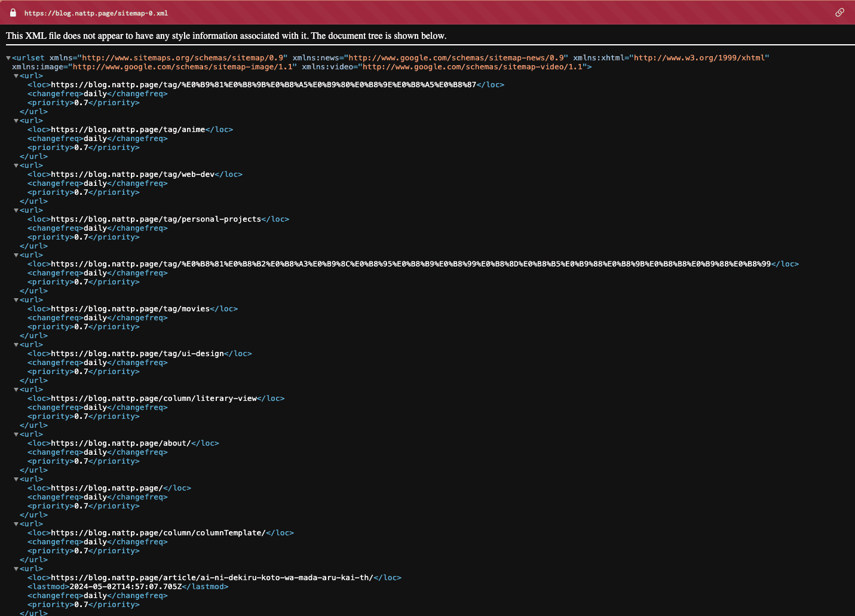Click the tag/ui-design loc URL text
The height and width of the screenshot is (616, 855).
[137, 354]
